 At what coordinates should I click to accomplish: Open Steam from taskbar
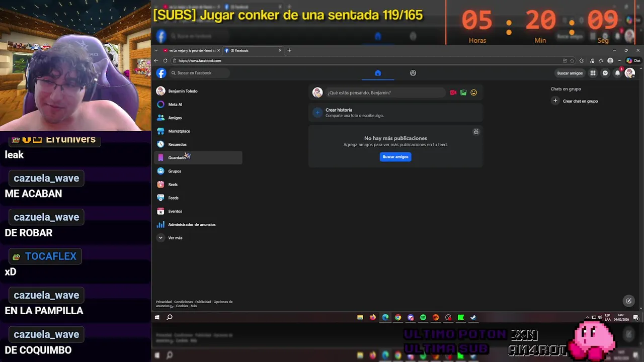(473, 317)
